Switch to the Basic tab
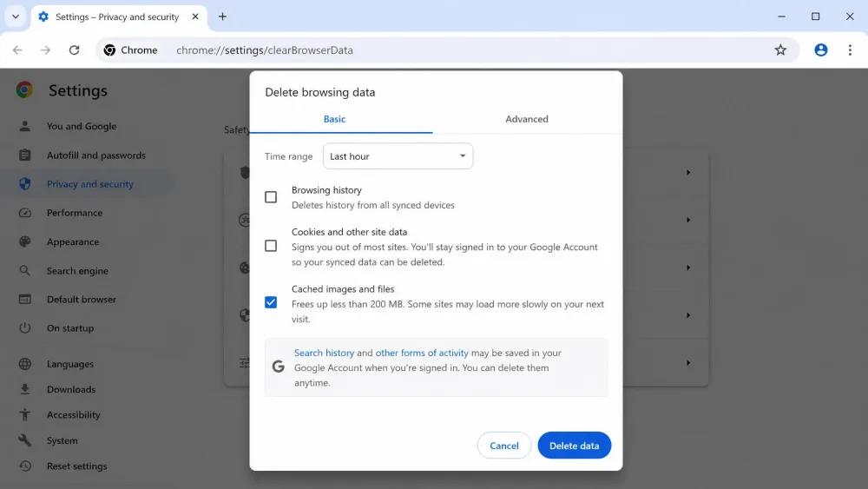Screen dimensions: 868x489 click(x=334, y=119)
